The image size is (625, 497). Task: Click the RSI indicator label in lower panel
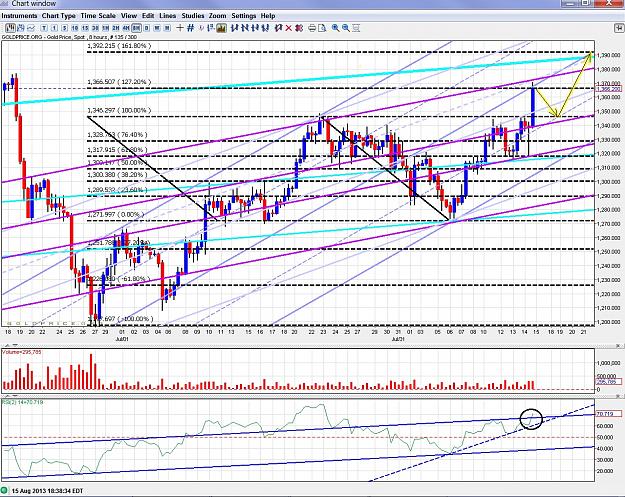(23, 402)
